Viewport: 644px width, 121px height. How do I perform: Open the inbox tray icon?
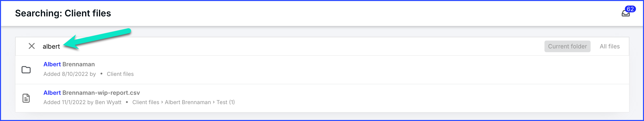(x=625, y=14)
